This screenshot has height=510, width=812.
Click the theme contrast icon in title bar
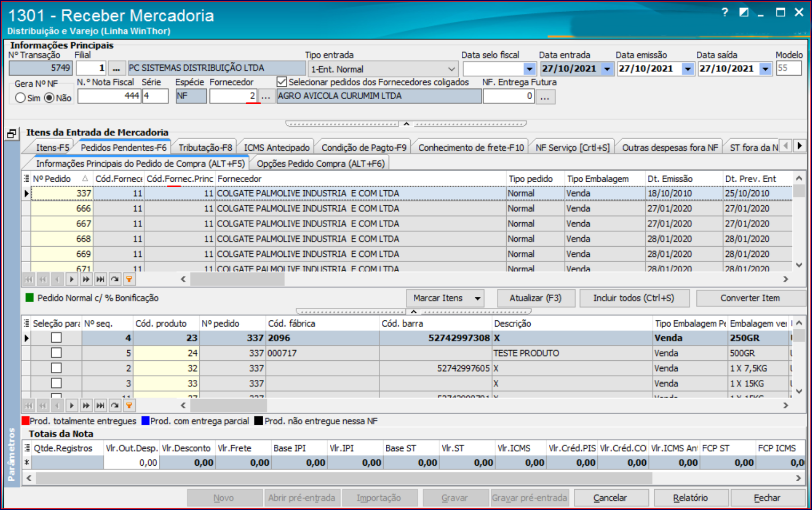(x=744, y=12)
